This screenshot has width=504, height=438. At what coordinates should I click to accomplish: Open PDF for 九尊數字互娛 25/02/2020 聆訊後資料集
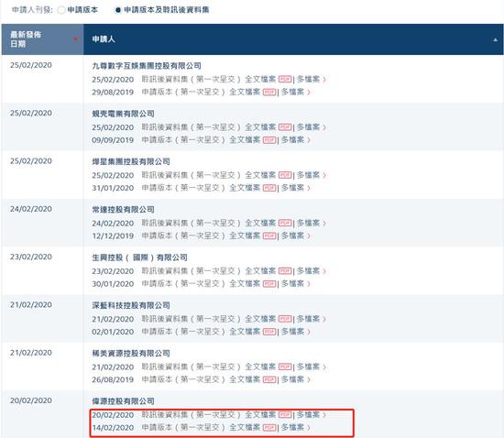285,79
